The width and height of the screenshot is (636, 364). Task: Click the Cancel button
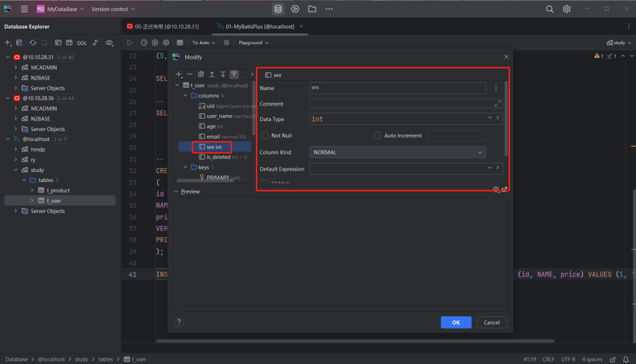492,322
